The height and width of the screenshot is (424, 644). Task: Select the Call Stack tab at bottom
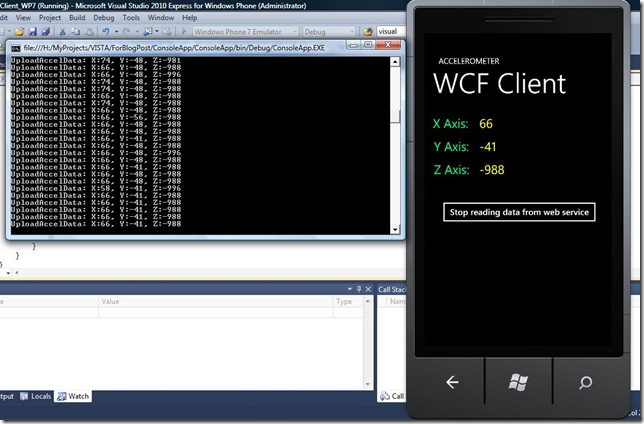(392, 396)
